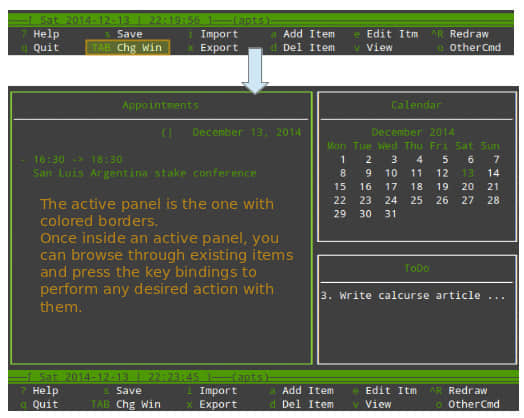Viewport: 524px width, 418px height.
Task: Select the San Luis Argentina stake conference appointment
Action: pos(144,173)
